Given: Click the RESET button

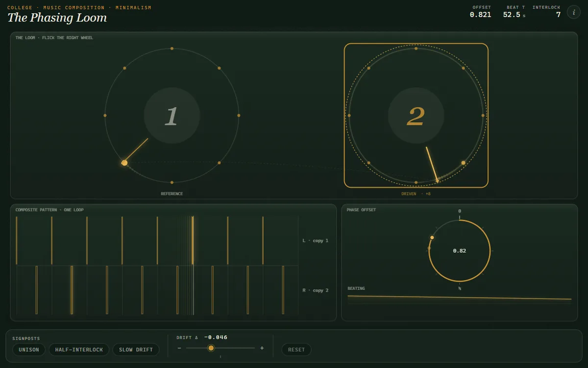Looking at the screenshot, I should (x=296, y=349).
